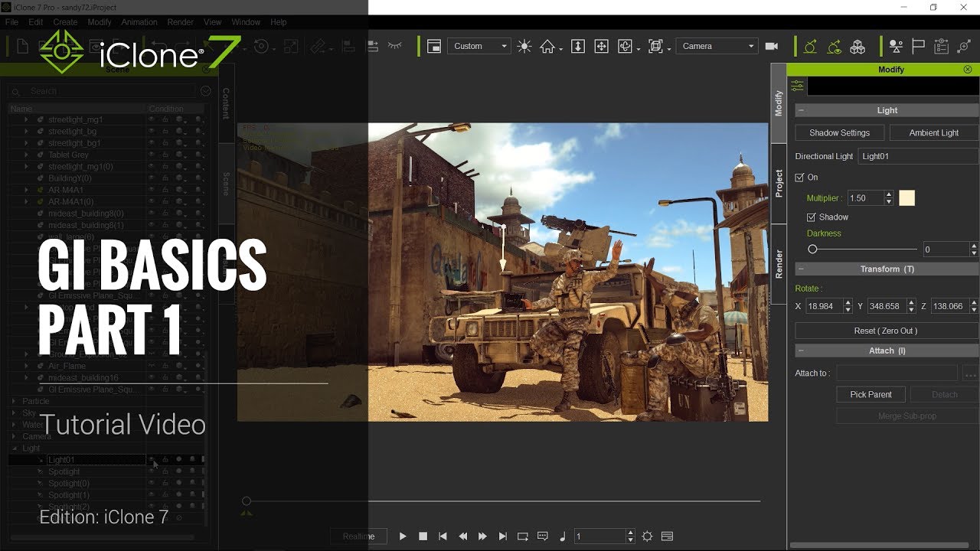Toggle the Shadow checkbox
This screenshot has height=551, width=980.
click(x=811, y=217)
